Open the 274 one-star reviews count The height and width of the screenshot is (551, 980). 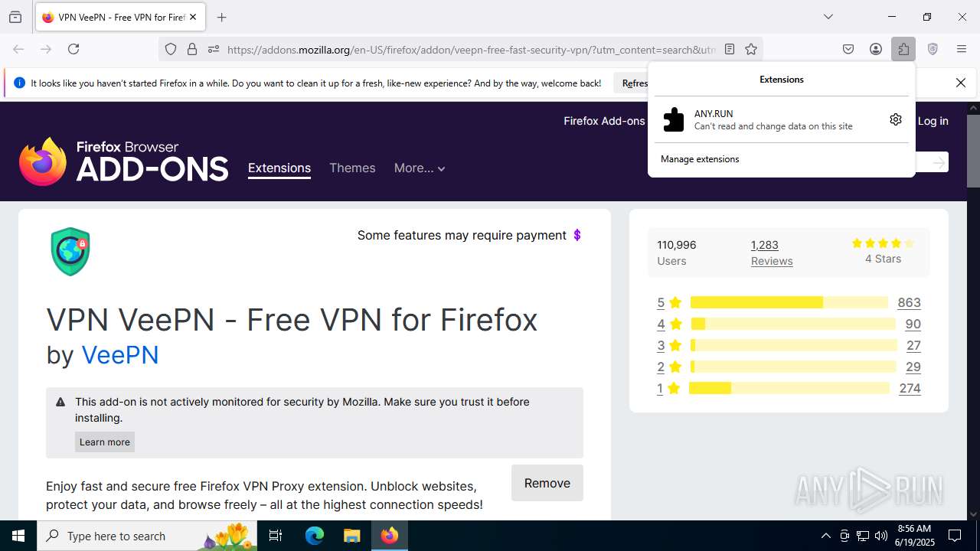pos(910,388)
